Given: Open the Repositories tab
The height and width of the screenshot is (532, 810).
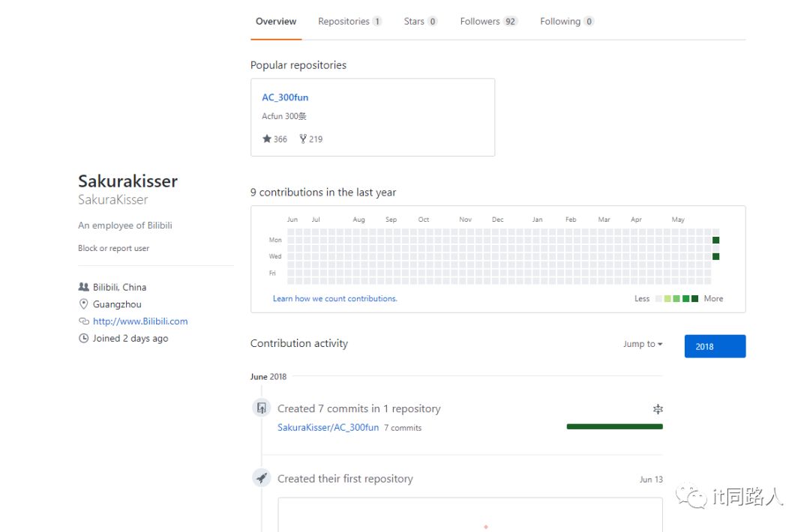Looking at the screenshot, I should 349,21.
